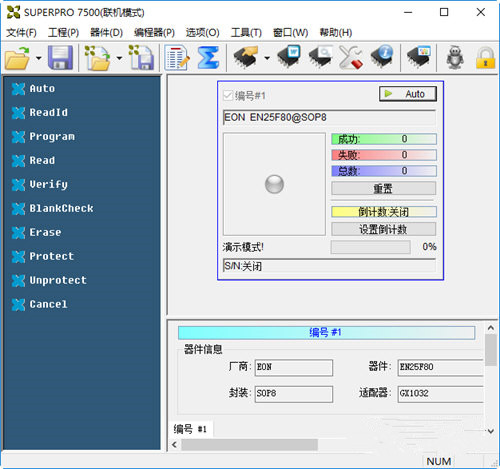The image size is (500, 469).
Task: Click the 封装 field showing SOP8
Action: pyautogui.click(x=294, y=394)
